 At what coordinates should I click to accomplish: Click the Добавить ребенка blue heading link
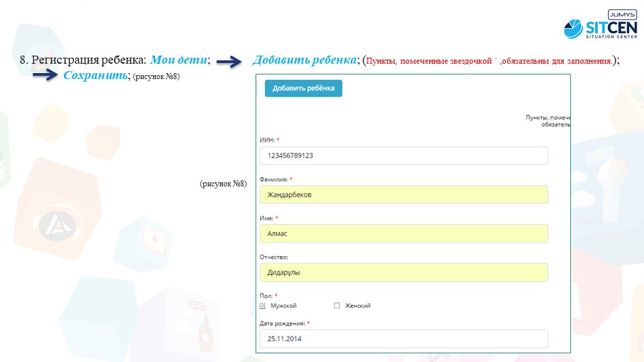pos(303,60)
